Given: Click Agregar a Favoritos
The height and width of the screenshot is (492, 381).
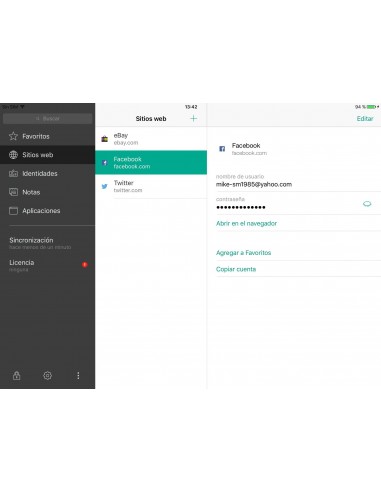Looking at the screenshot, I should (243, 253).
